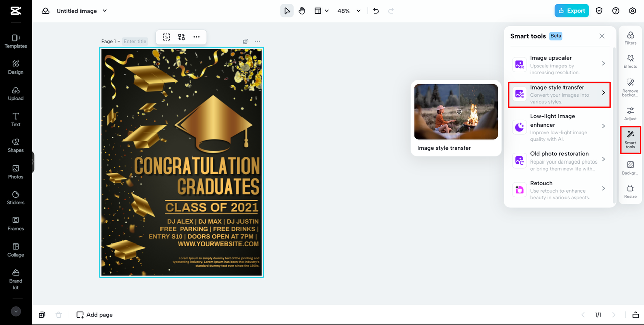Open the layout view dropdown
The height and width of the screenshot is (325, 644).
tap(321, 11)
